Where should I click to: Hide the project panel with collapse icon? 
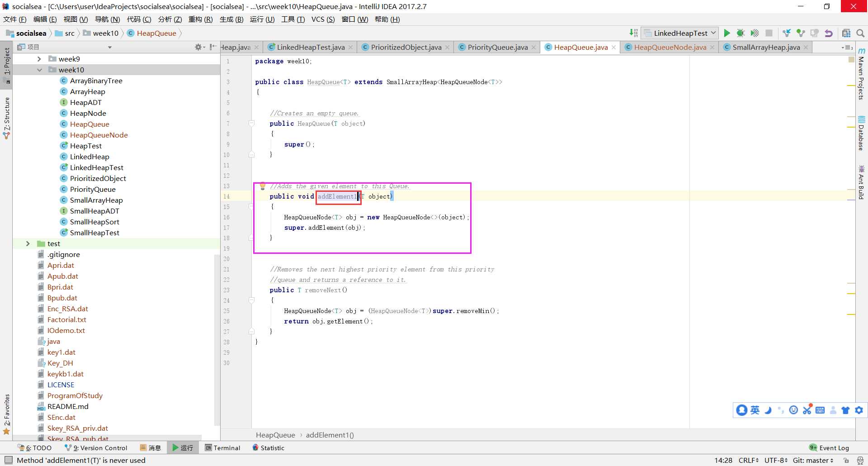click(x=212, y=47)
